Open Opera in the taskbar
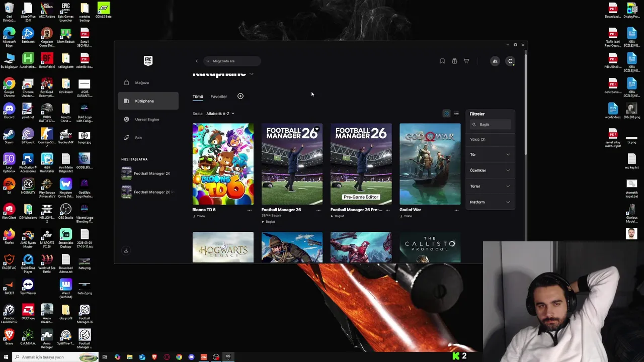 167,357
